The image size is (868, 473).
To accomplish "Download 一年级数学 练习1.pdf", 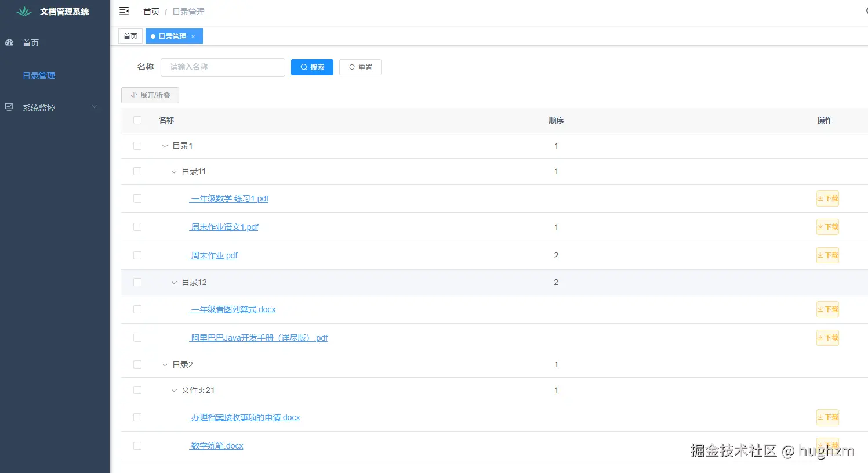I will (x=827, y=198).
